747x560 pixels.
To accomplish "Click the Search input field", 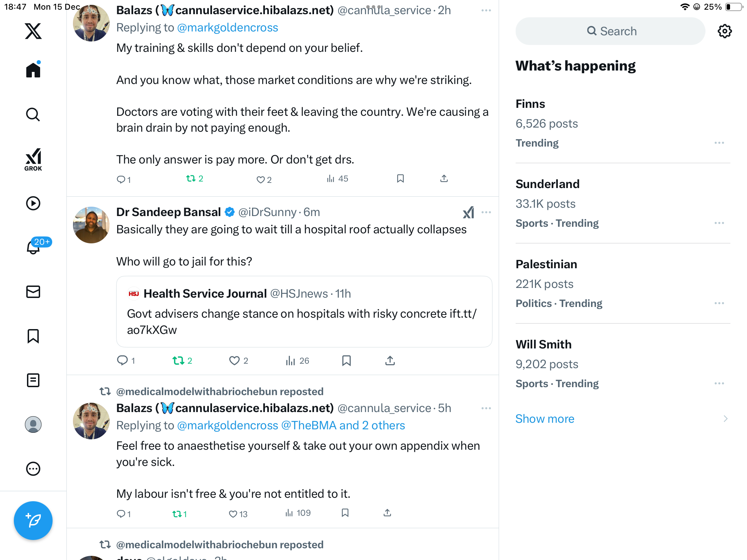I will 611,31.
